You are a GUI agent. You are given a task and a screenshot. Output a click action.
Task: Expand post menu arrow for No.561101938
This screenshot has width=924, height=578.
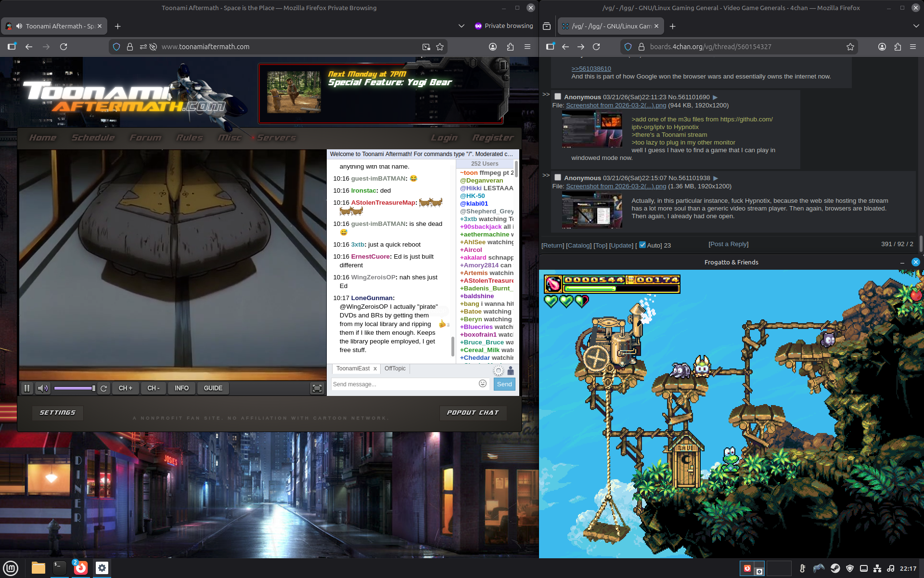(x=715, y=178)
